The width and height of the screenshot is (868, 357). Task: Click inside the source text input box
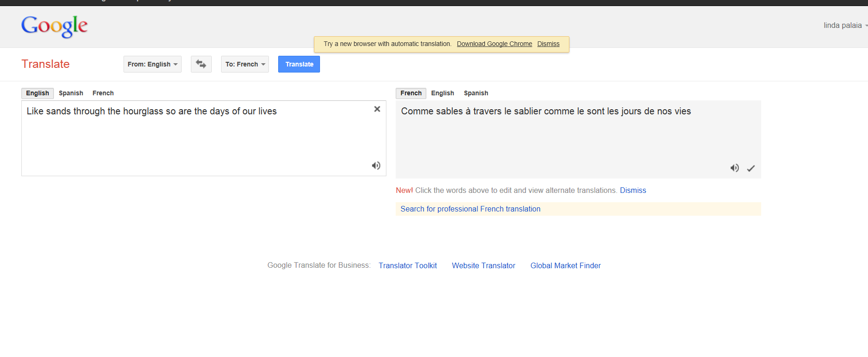(x=203, y=139)
